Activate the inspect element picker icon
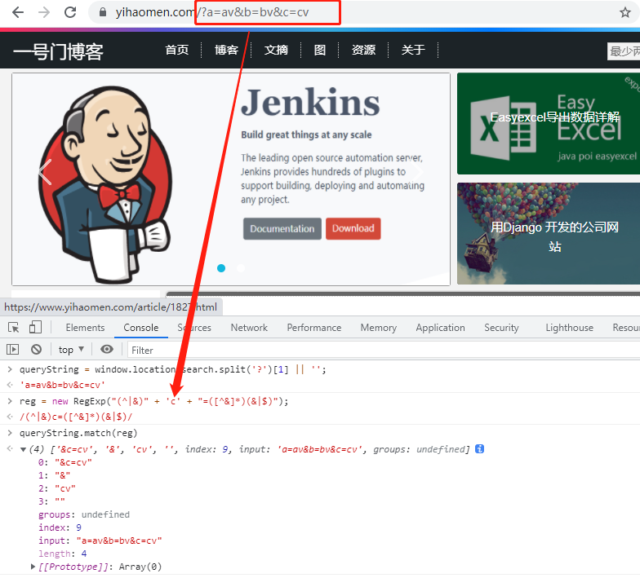The image size is (640, 578). [x=13, y=327]
